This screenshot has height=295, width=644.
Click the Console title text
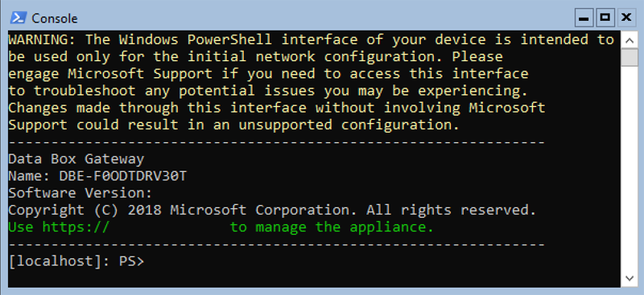tap(55, 18)
